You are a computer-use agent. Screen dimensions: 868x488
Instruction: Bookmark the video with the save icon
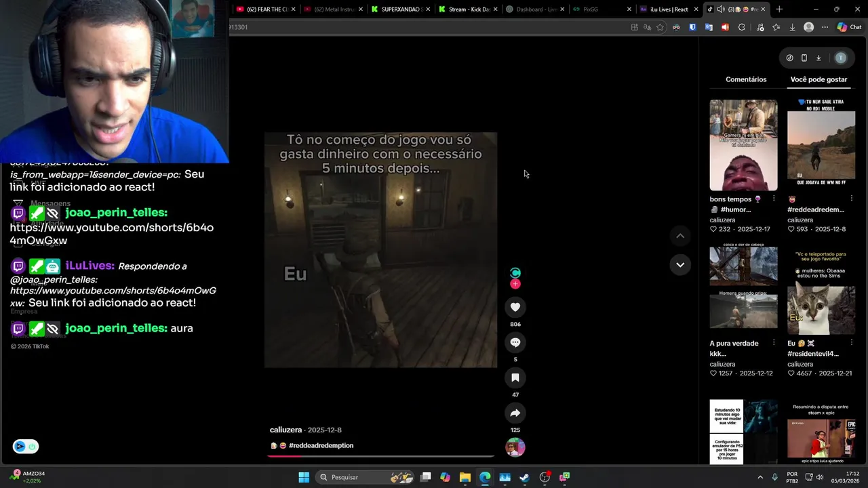[x=515, y=378]
